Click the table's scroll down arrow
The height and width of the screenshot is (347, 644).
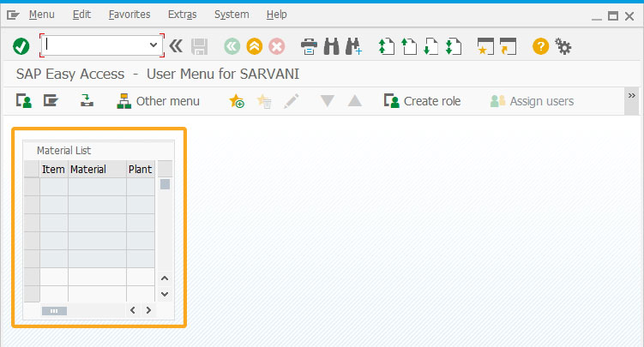[x=165, y=294]
